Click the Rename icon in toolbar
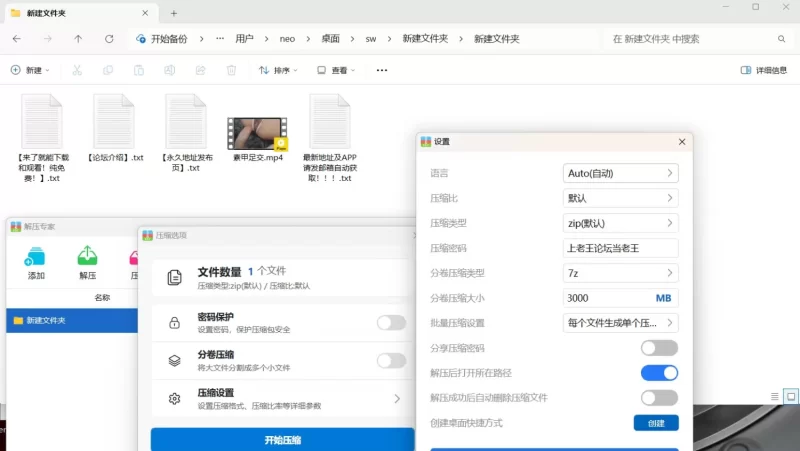Viewport: 800px width, 451px height. click(169, 70)
